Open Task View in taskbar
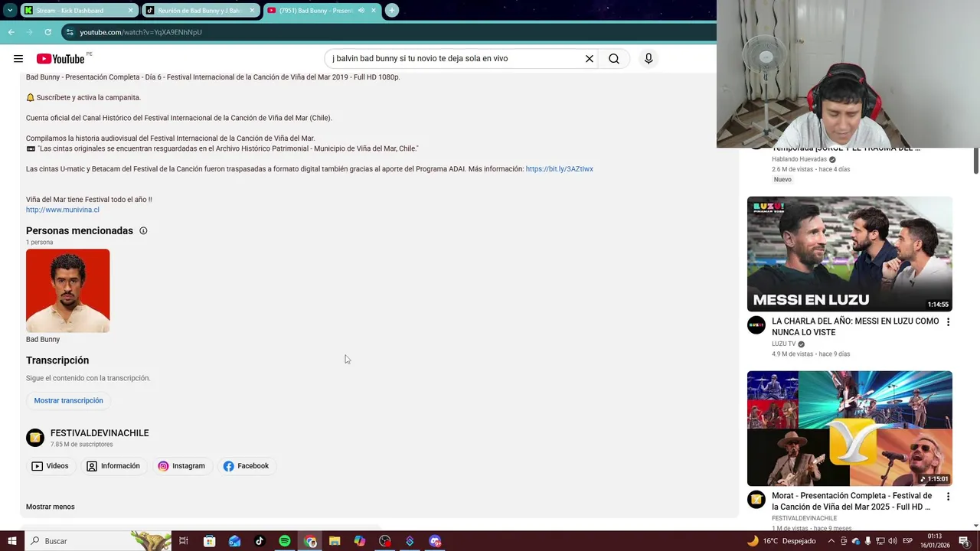This screenshot has width=980, height=551. tap(184, 541)
